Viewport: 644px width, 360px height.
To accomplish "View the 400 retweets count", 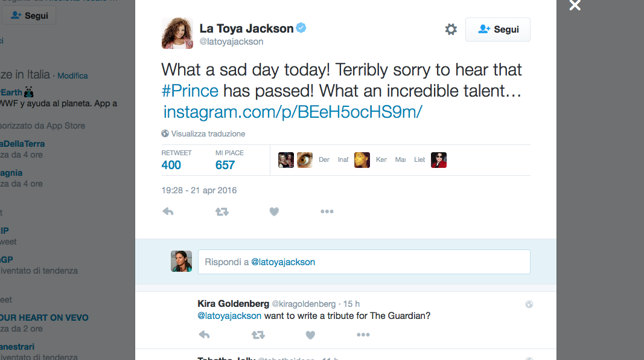I will tap(171, 165).
